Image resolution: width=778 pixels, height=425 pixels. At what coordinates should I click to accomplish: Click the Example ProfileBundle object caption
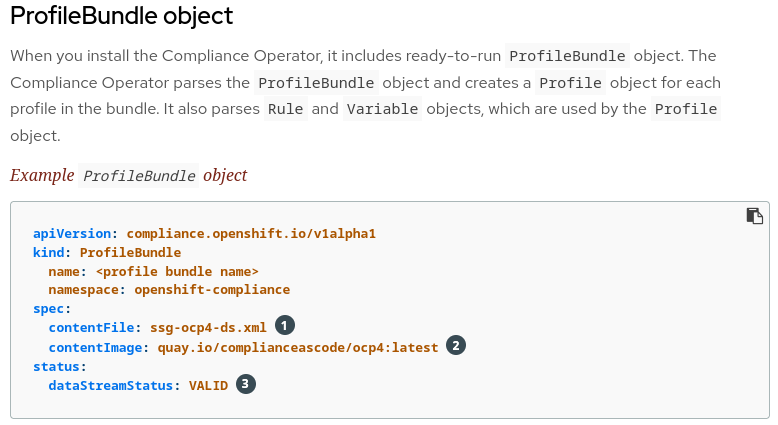(x=128, y=175)
